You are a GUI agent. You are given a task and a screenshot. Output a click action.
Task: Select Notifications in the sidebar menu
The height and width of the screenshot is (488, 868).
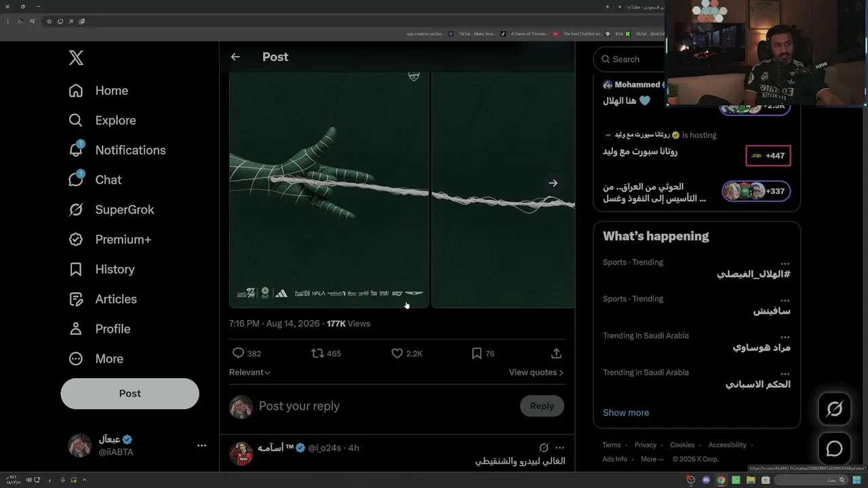(131, 150)
